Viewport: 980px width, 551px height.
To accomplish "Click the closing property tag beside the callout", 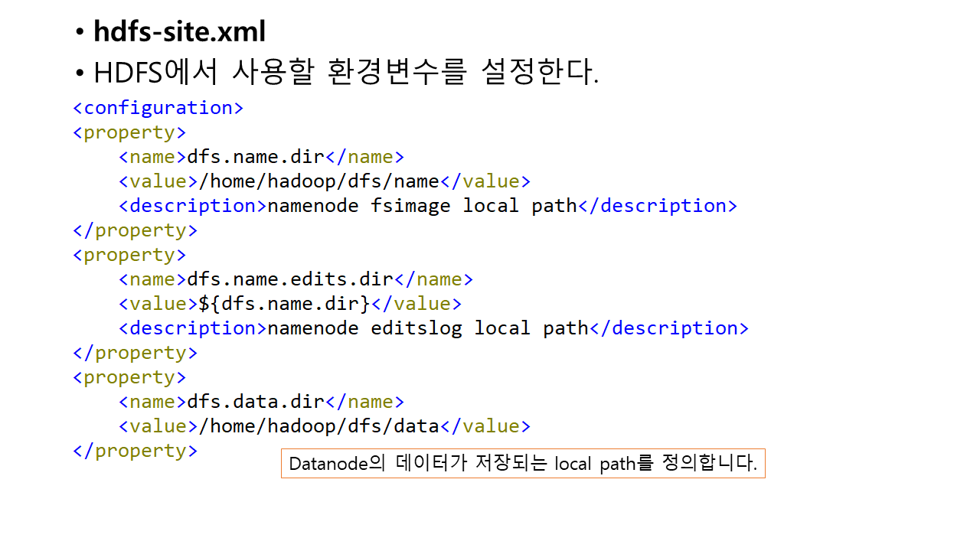I will point(135,451).
